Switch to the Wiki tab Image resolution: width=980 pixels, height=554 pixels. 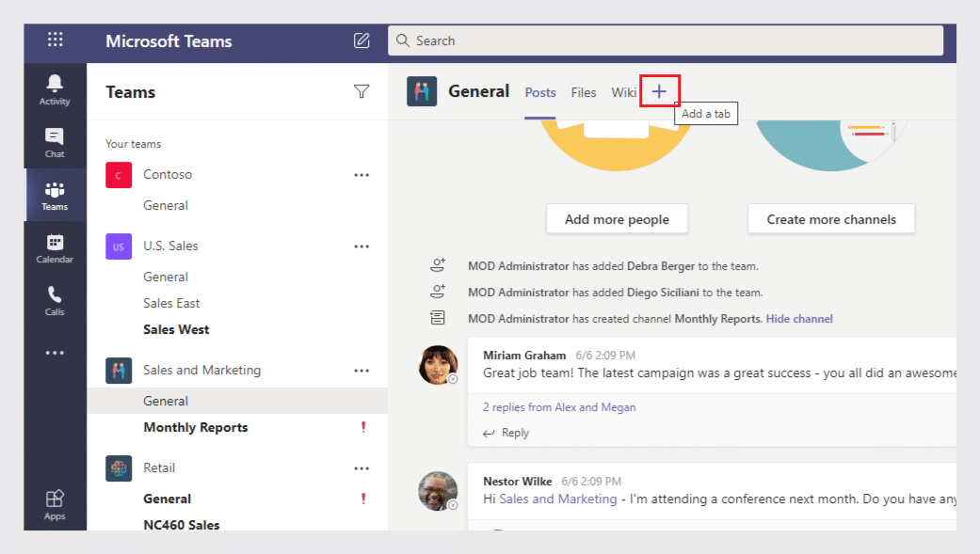coord(624,92)
